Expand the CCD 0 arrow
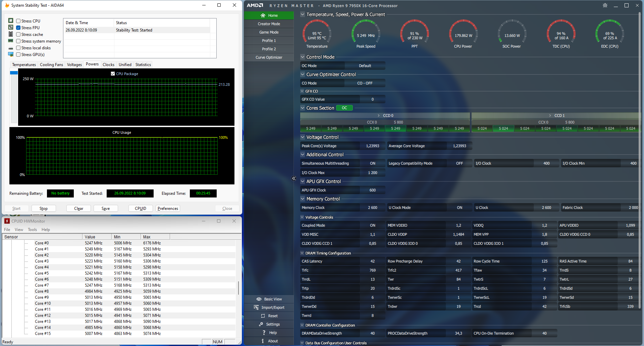644x346 pixels. (379, 116)
